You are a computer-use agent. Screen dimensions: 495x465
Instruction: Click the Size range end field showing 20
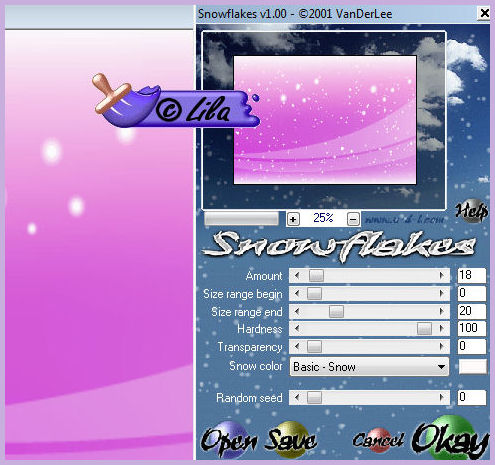coord(472,311)
